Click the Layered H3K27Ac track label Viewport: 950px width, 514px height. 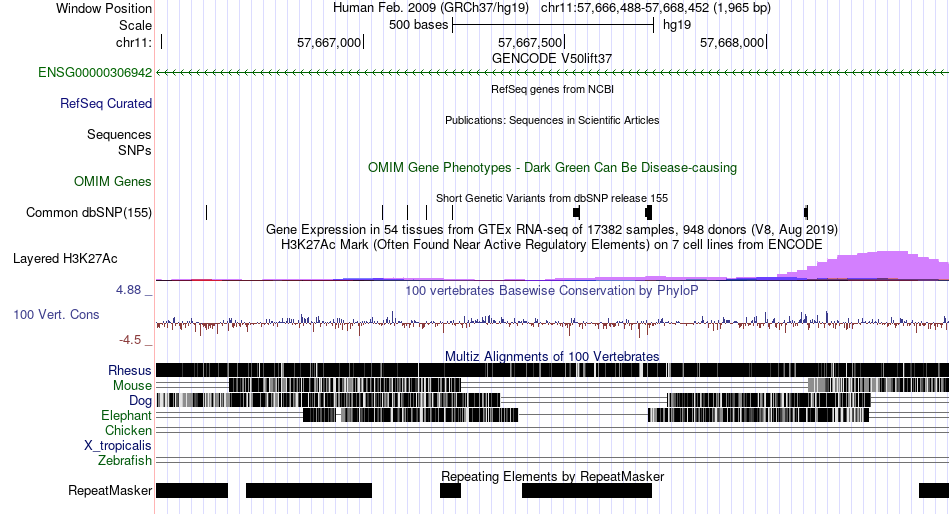[x=65, y=259]
